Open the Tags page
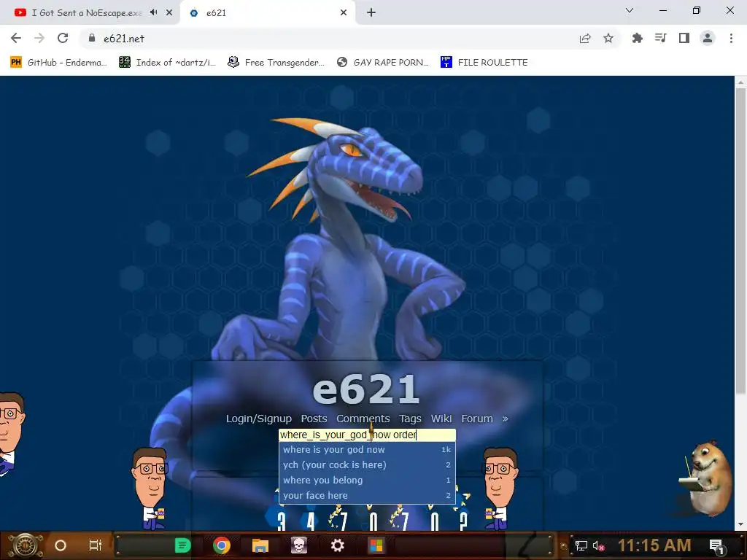Screen dimensions: 747x560 [x=410, y=419]
